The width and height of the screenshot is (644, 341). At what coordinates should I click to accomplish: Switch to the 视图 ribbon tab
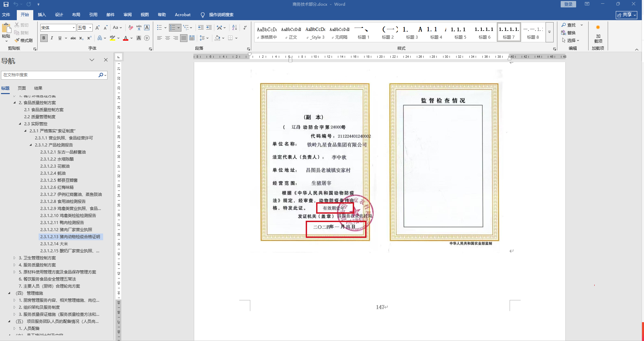click(144, 15)
